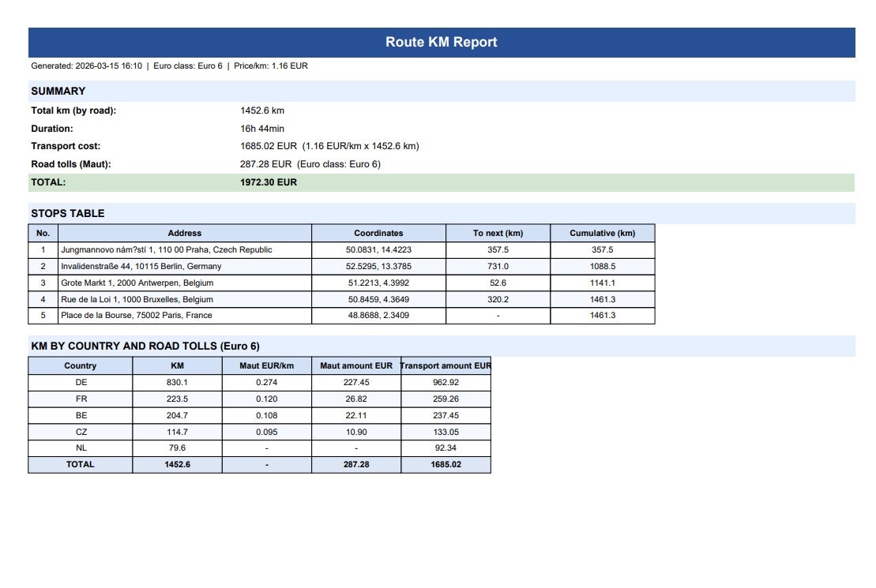Click the NL row KM value 79.6
876x588 pixels.
point(176,448)
